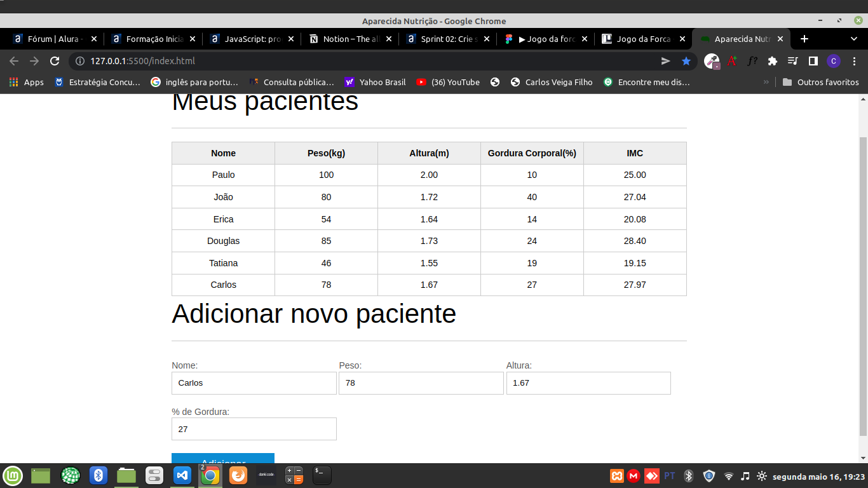This screenshot has width=868, height=488.
Task: Expand the tab search chevron
Action: [853, 39]
